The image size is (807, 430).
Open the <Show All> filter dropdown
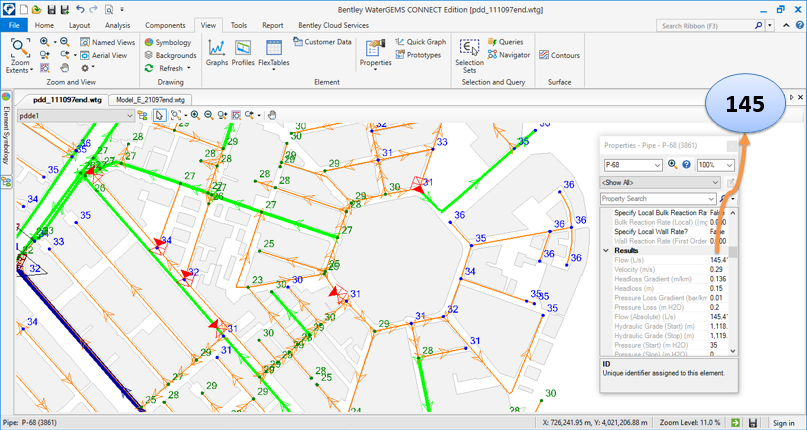[x=715, y=182]
